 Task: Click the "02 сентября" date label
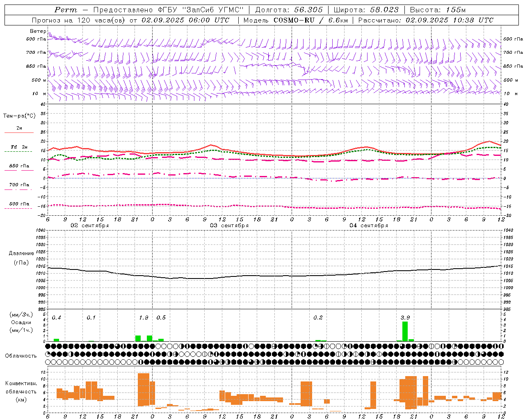click(x=90, y=226)
